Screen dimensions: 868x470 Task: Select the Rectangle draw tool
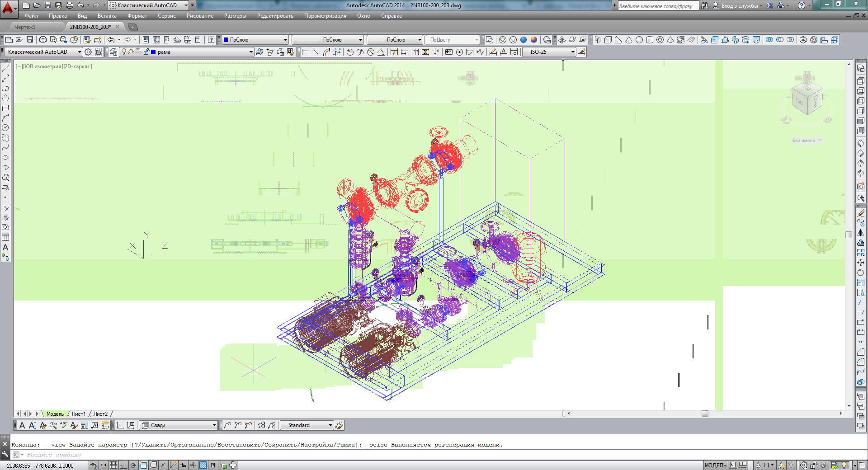5,108
